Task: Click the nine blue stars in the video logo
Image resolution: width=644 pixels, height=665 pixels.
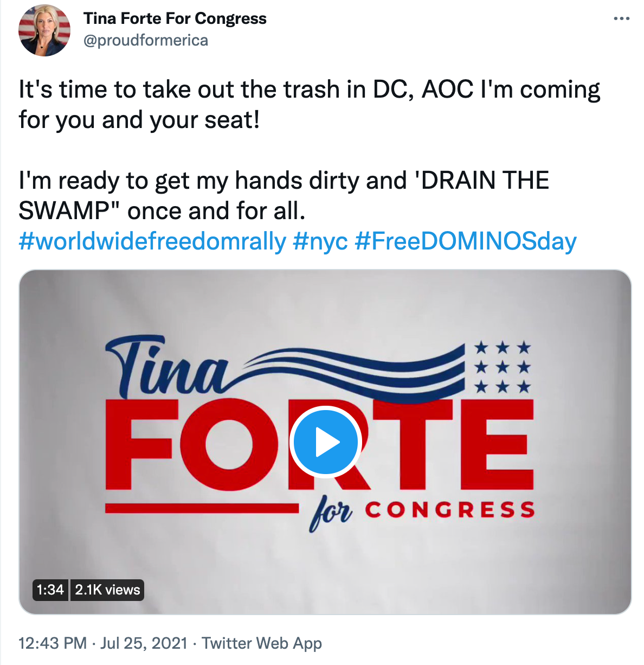Action: 503,367
